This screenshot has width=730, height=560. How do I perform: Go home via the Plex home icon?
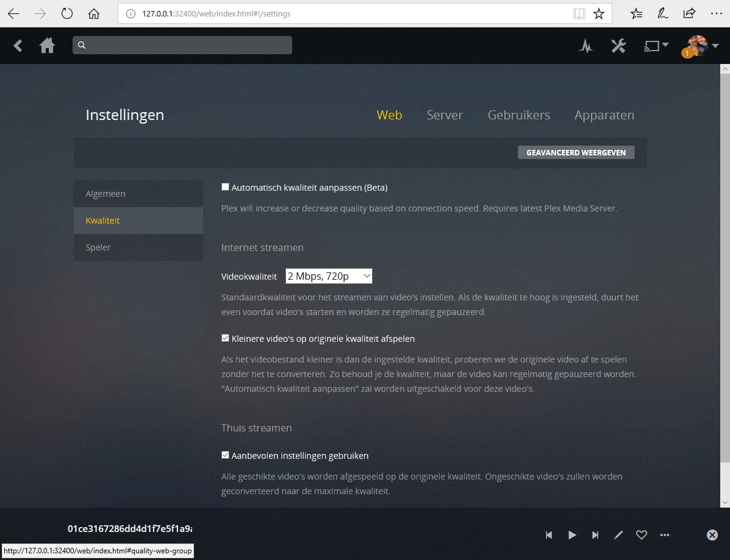(47, 45)
